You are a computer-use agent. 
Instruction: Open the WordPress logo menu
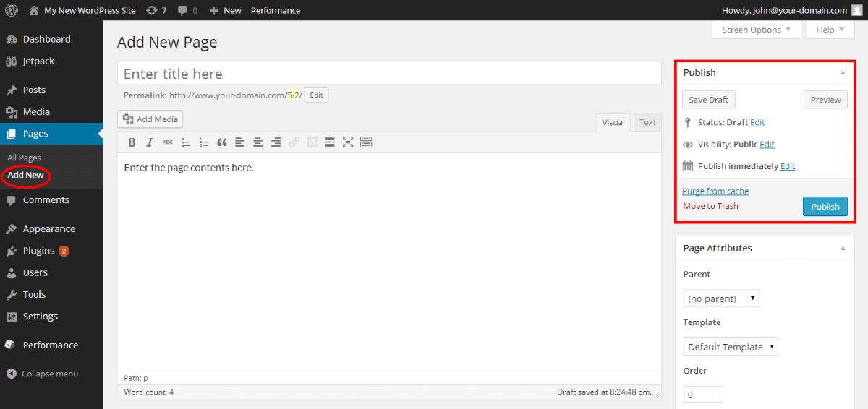tap(12, 10)
